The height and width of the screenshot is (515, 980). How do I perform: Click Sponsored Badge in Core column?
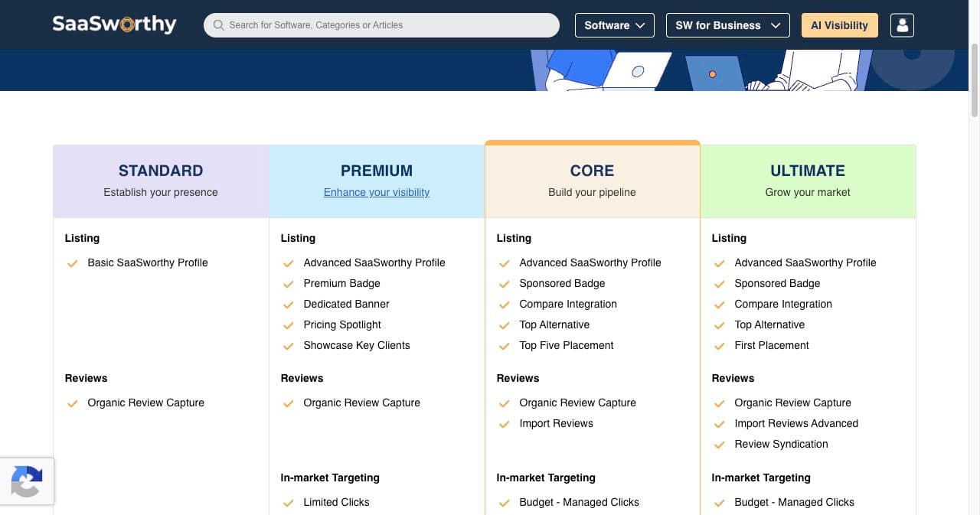(x=562, y=283)
